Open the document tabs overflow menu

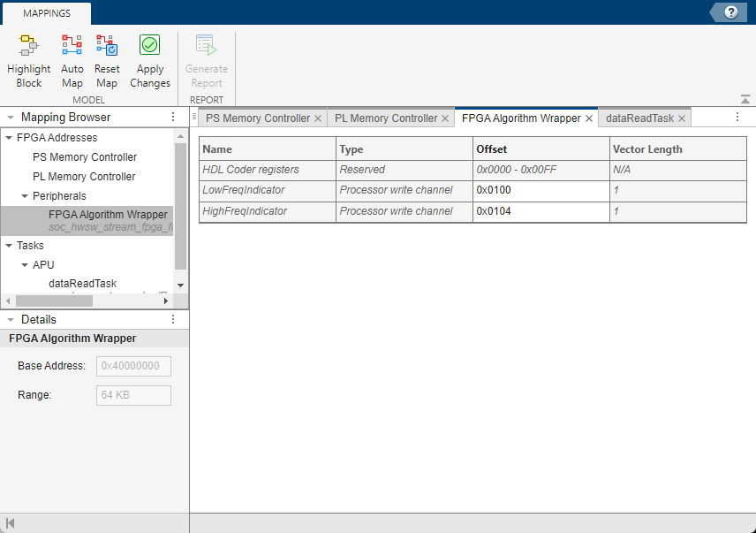[x=737, y=118]
